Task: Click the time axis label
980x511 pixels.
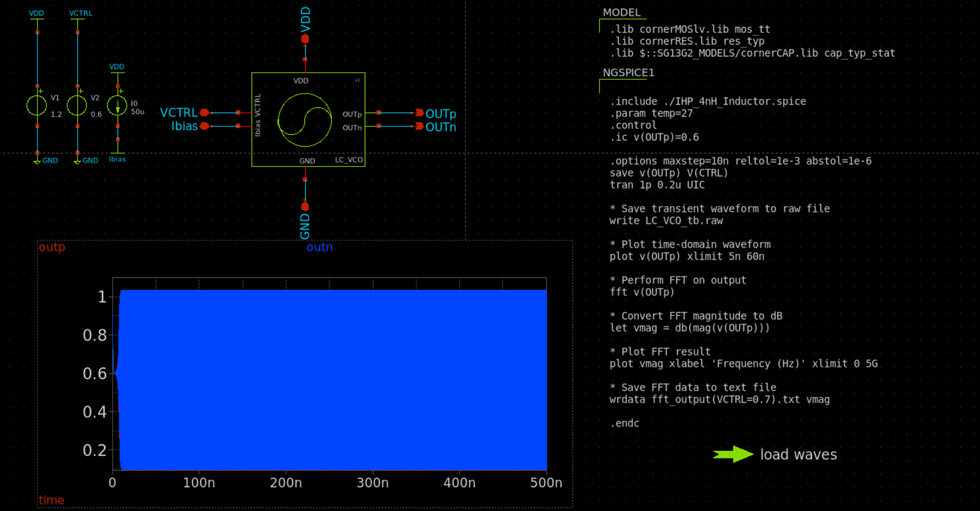Action: click(51, 500)
